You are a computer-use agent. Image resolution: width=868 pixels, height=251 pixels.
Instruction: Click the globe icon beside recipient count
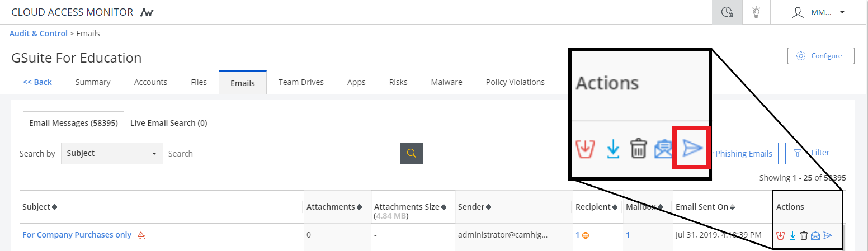pos(586,235)
